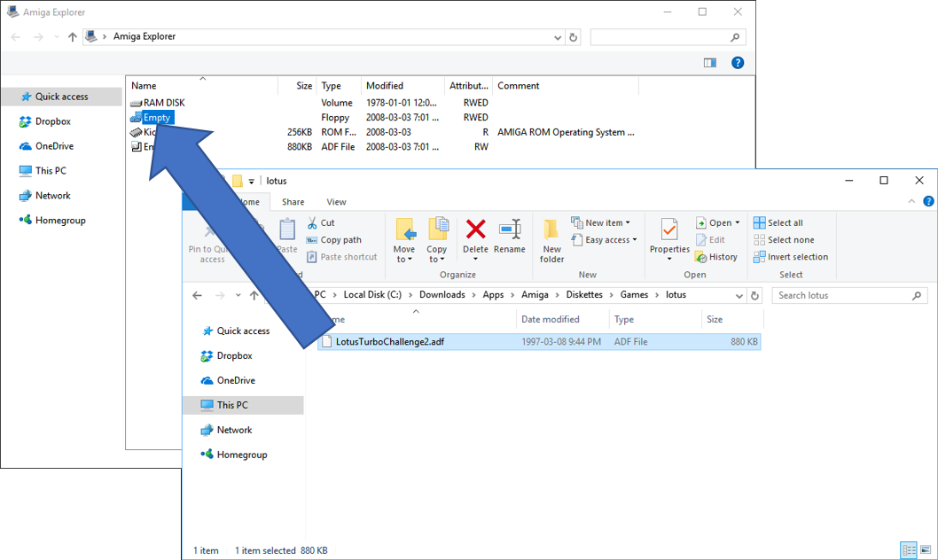
Task: Collapse the ribbon with the chevron
Action: tap(911, 202)
